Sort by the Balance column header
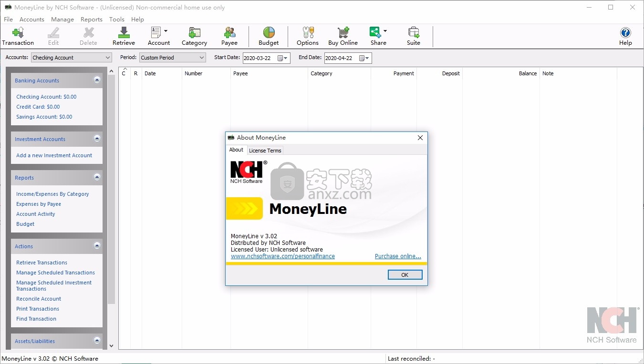This screenshot has height=364, width=644. 501,73
